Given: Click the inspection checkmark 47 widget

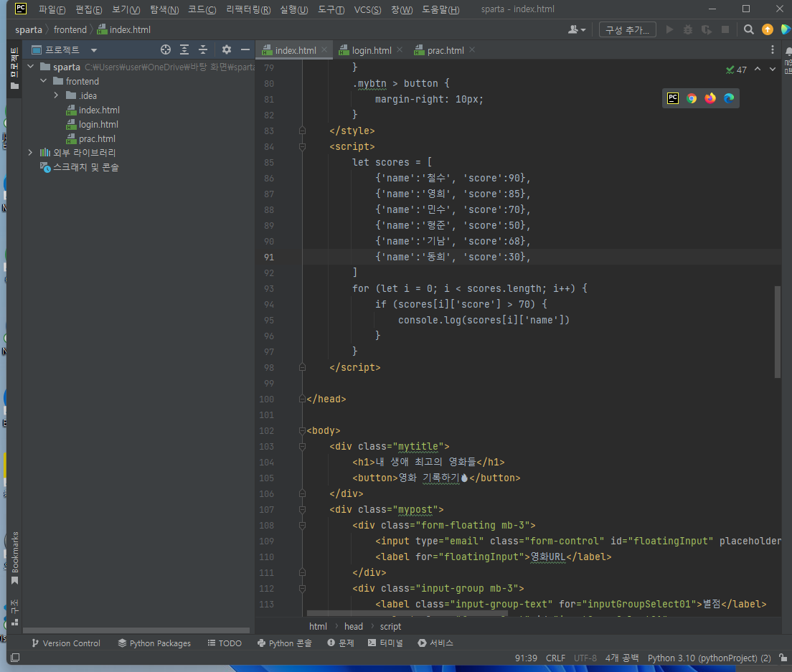Looking at the screenshot, I should point(736,70).
